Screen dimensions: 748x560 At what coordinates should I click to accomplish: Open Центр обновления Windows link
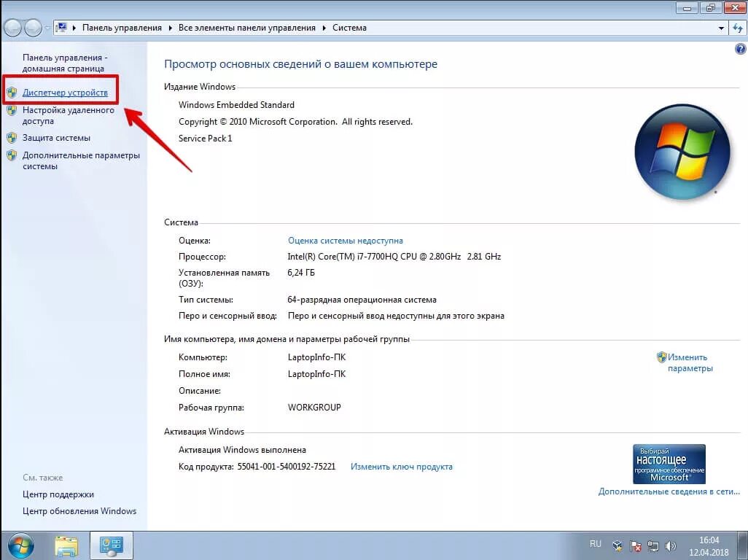(x=79, y=511)
